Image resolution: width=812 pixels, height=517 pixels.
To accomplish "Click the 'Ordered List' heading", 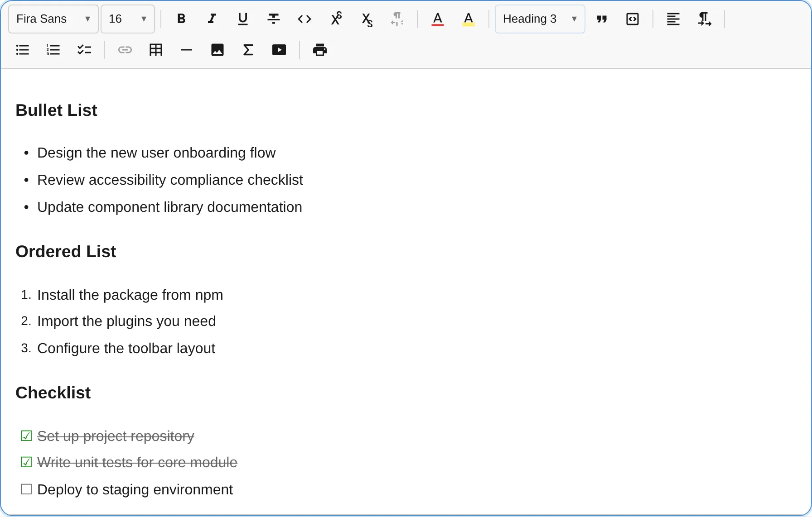I will click(66, 252).
